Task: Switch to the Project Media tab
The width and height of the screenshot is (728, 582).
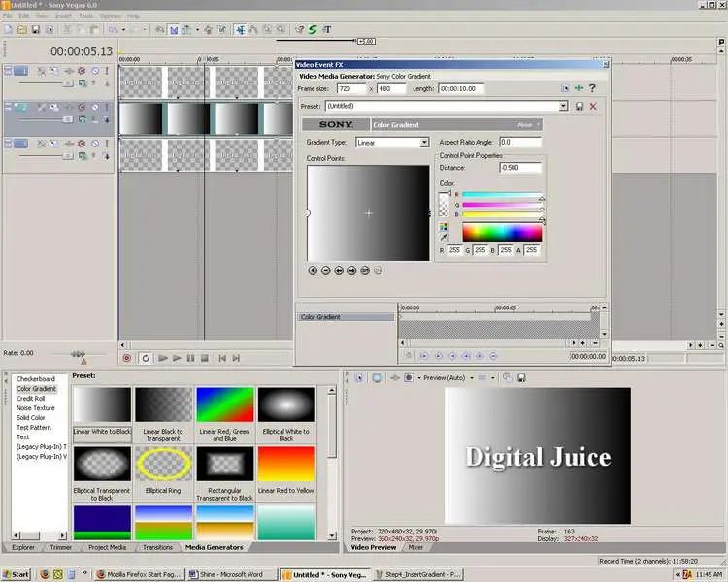Action: pyautogui.click(x=107, y=548)
